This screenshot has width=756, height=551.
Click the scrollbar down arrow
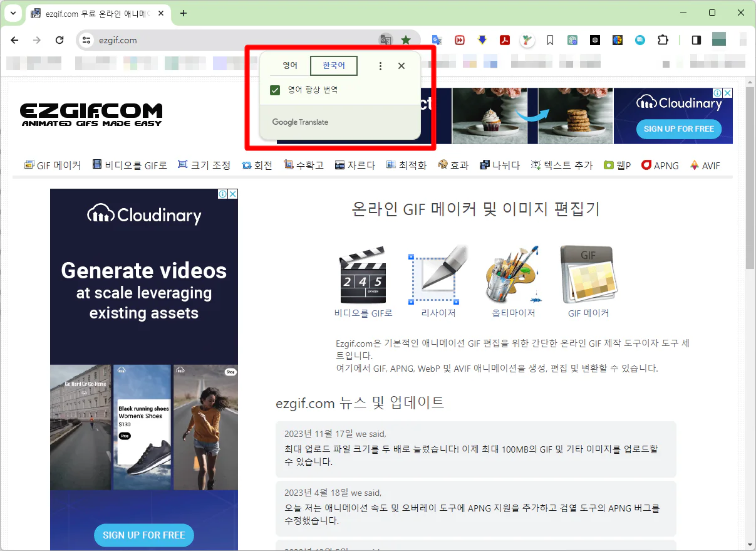click(750, 544)
